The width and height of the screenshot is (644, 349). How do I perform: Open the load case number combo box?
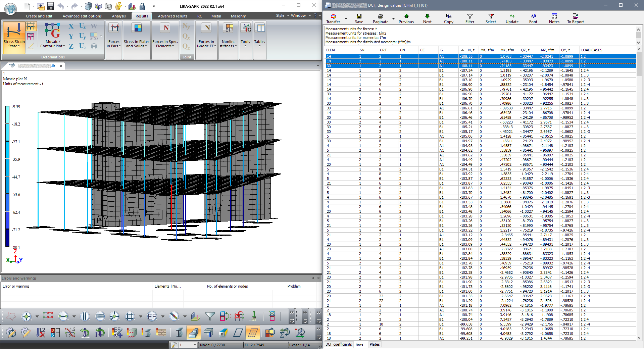pos(194,345)
